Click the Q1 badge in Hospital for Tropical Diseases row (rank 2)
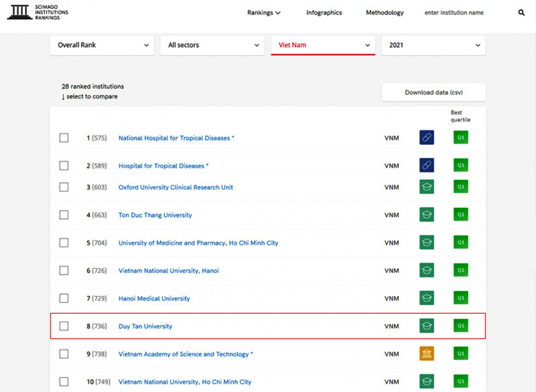Screen dimensions: 536x392 [x=461, y=165]
